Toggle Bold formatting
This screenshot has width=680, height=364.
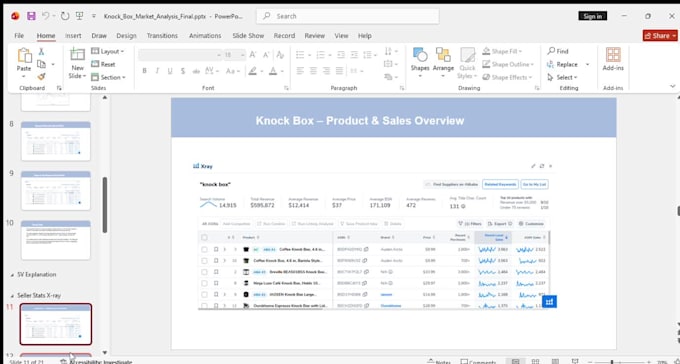144,71
